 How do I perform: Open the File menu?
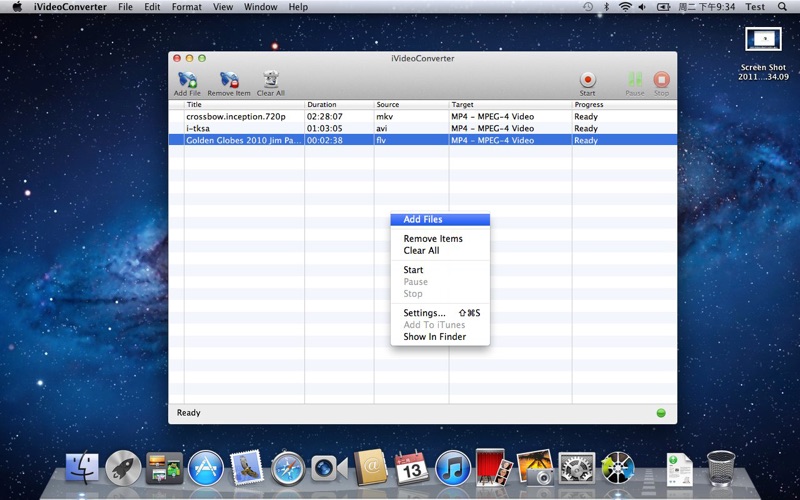click(x=126, y=7)
